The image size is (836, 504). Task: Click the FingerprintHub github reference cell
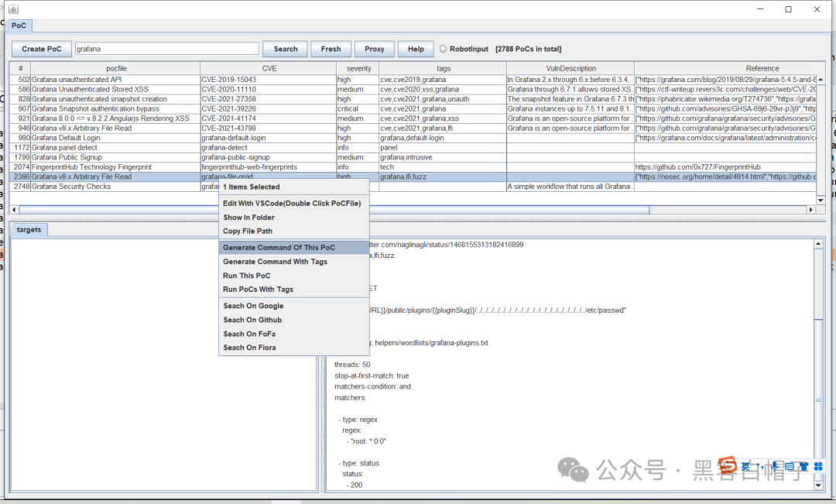pyautogui.click(x=725, y=167)
